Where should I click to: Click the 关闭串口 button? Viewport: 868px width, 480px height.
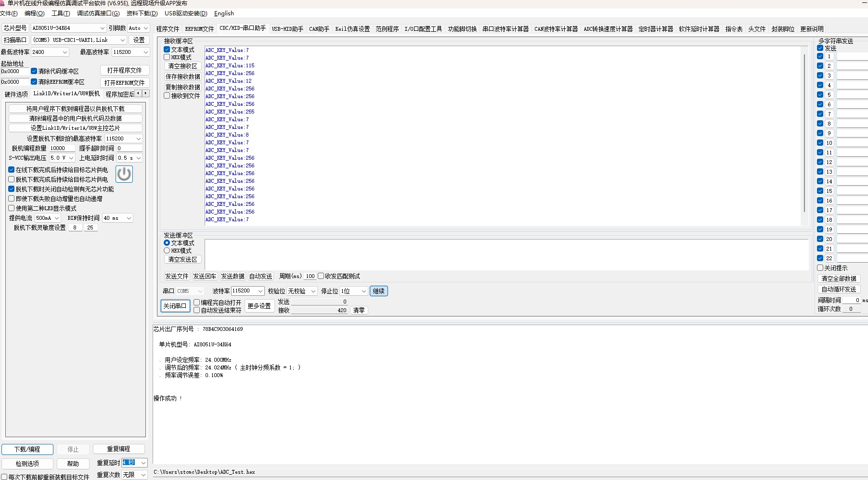pyautogui.click(x=175, y=306)
